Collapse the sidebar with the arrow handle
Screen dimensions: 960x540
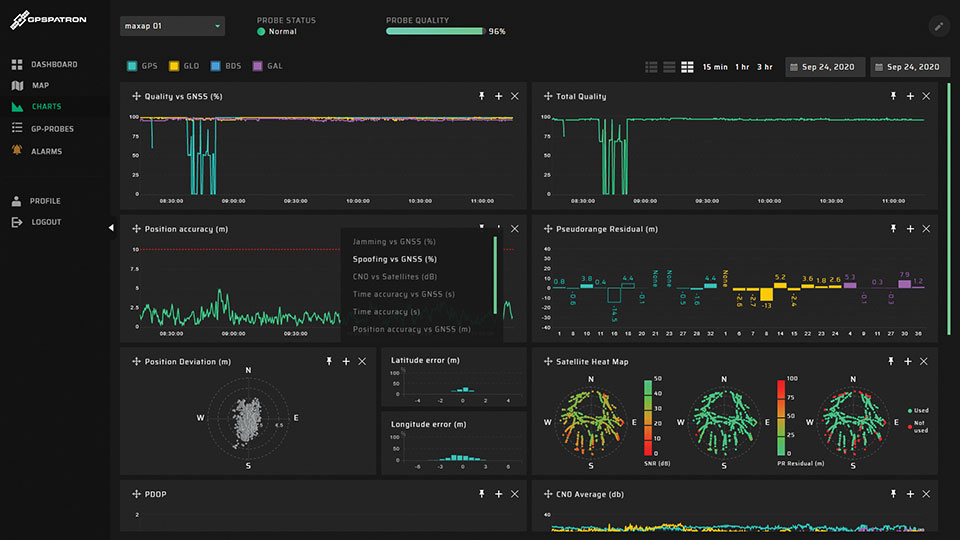[111, 228]
